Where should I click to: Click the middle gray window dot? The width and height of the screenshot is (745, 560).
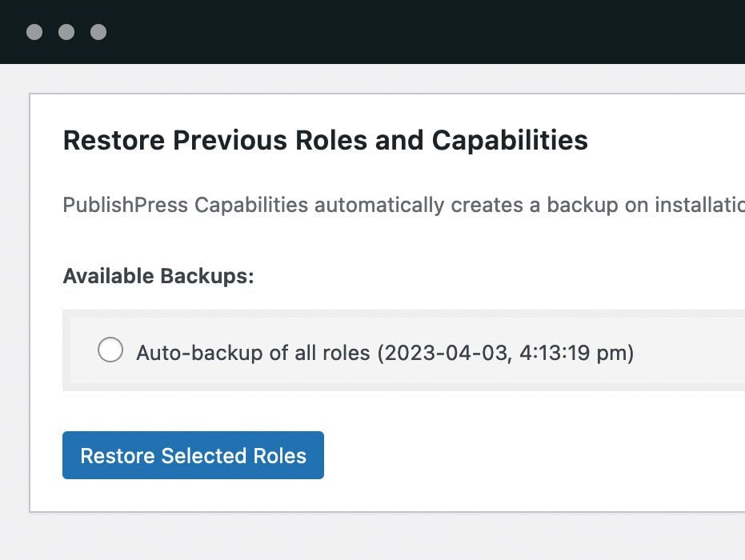[x=66, y=32]
